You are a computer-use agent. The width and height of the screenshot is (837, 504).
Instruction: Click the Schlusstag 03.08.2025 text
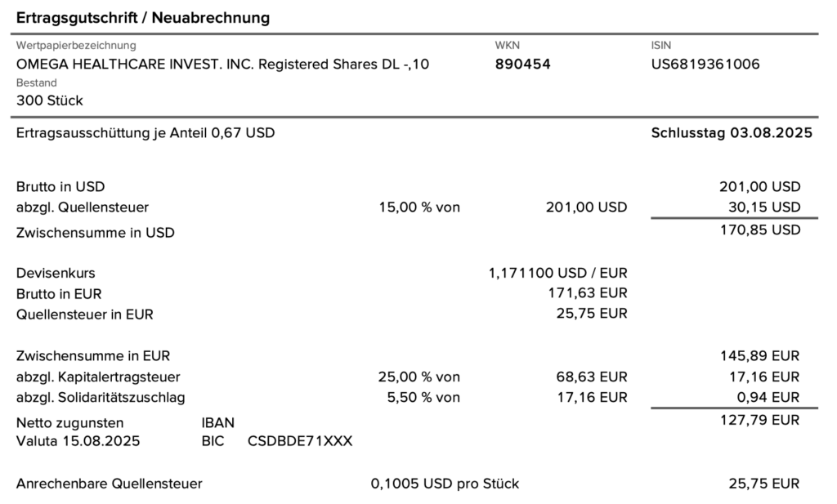coord(732,132)
